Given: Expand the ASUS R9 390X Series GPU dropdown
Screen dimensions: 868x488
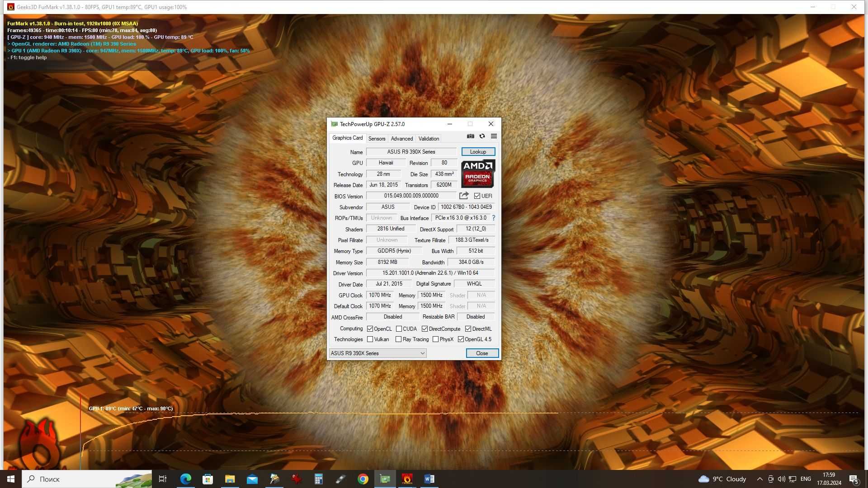Looking at the screenshot, I should tap(377, 353).
